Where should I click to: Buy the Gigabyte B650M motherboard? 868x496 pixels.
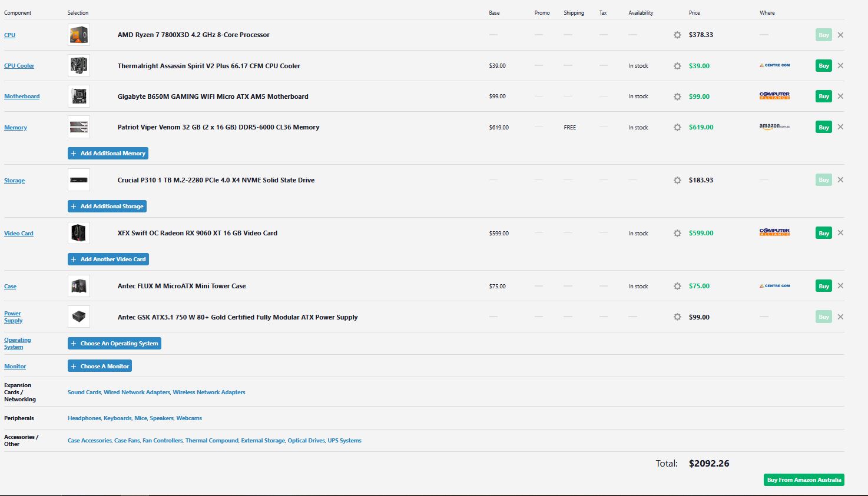824,96
